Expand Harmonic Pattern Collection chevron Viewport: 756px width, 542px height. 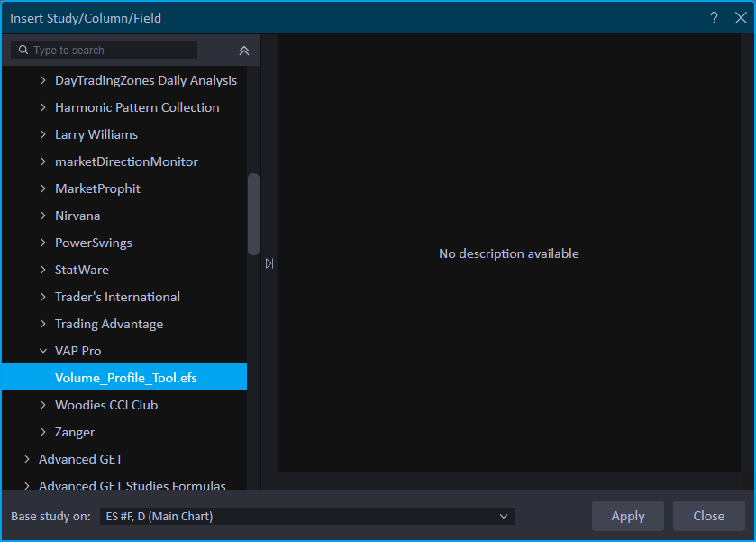coord(43,107)
